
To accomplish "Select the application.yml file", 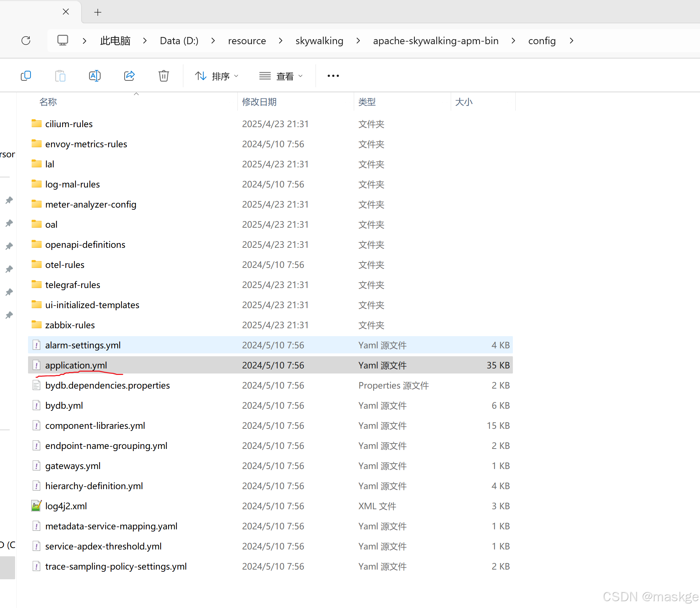I will [76, 365].
